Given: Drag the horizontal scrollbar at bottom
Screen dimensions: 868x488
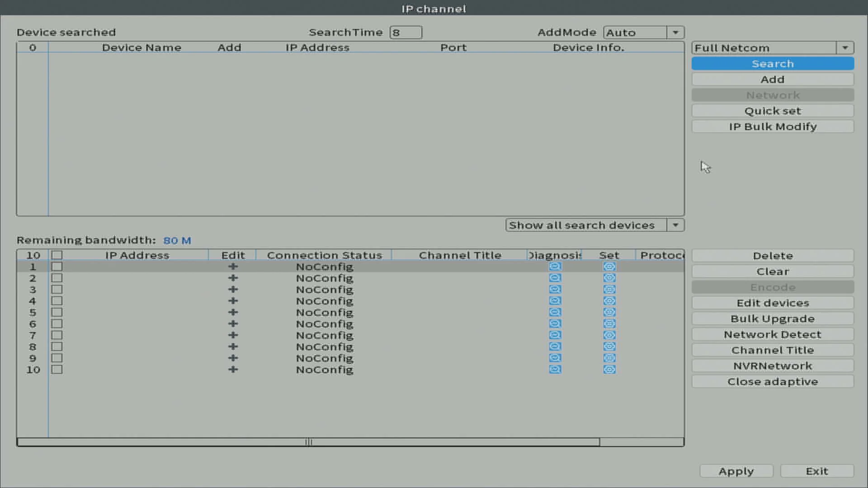Looking at the screenshot, I should (x=308, y=441).
